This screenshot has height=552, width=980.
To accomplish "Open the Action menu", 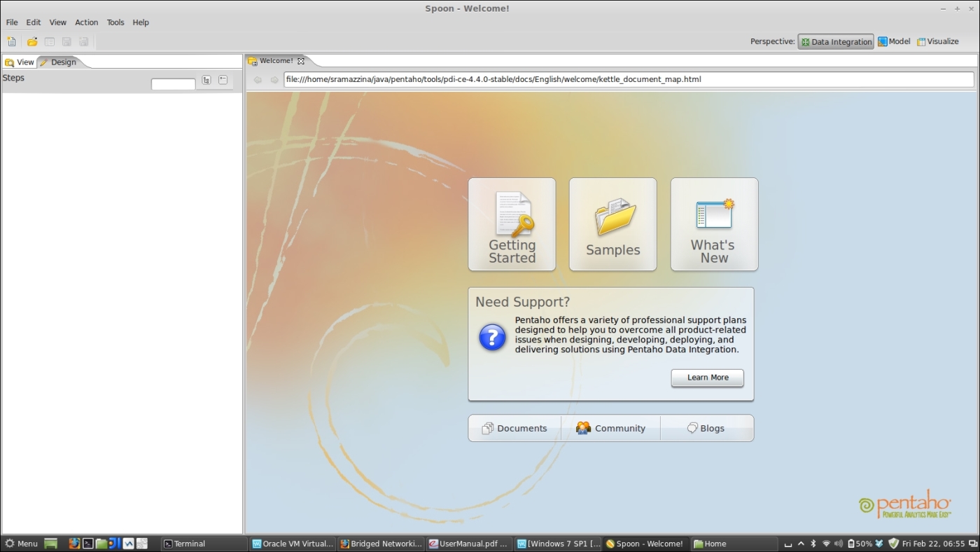I will [x=87, y=22].
